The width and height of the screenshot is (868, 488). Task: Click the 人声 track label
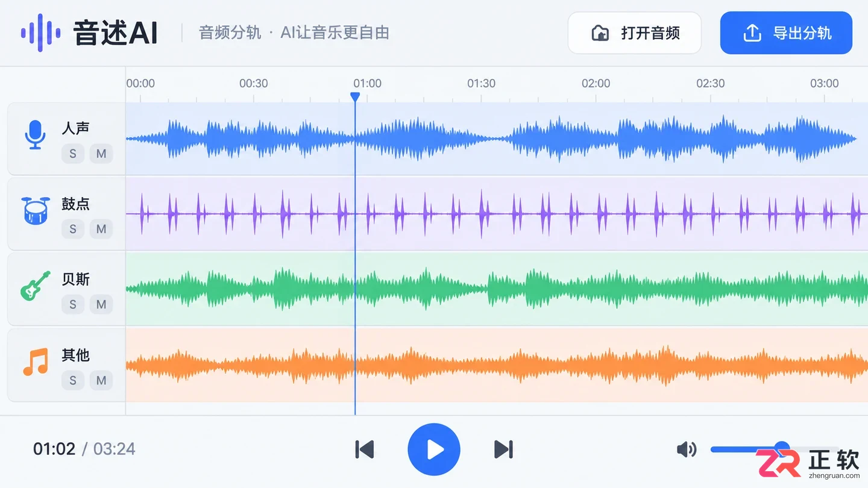pyautogui.click(x=75, y=128)
